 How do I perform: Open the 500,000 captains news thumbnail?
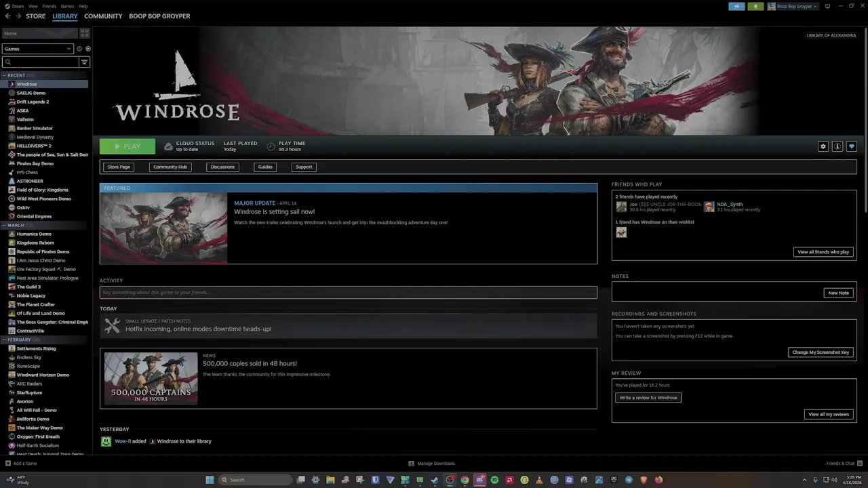click(151, 378)
